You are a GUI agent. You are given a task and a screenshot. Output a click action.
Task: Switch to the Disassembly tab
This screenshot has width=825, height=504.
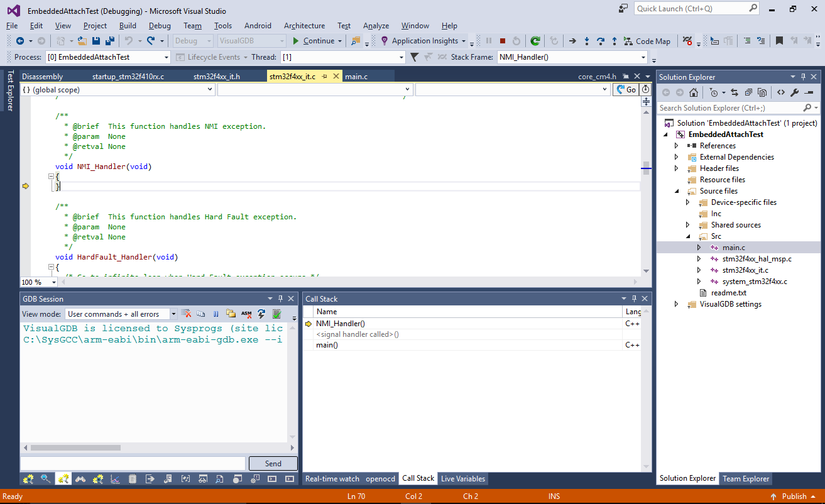pos(43,76)
